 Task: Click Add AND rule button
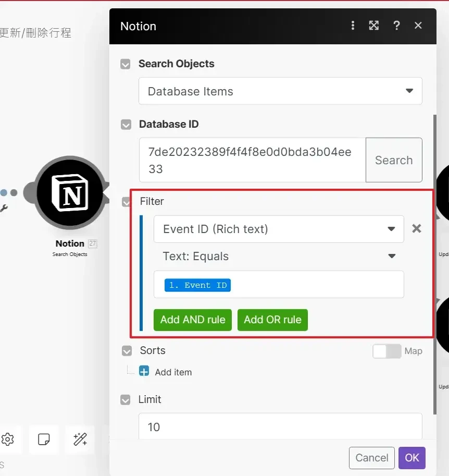coord(193,320)
